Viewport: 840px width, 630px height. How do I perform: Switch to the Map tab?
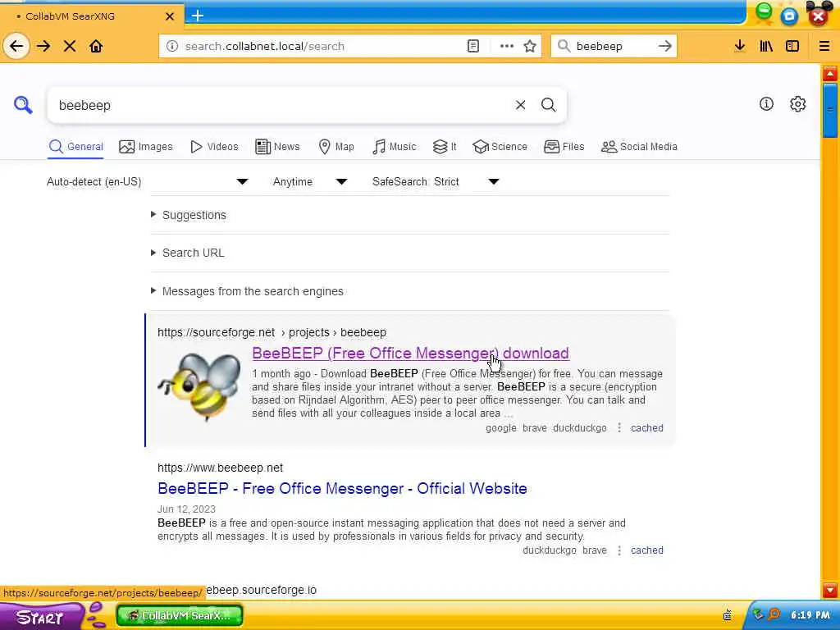click(x=336, y=147)
